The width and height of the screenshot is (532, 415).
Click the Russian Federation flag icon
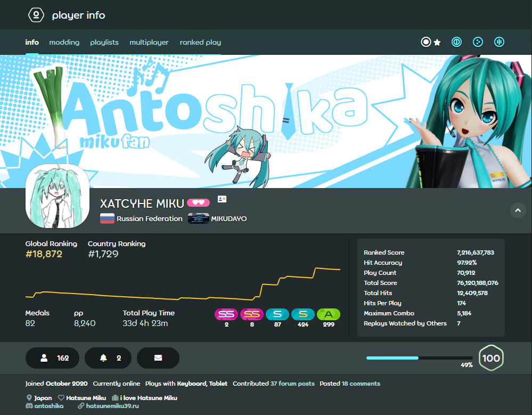point(107,218)
